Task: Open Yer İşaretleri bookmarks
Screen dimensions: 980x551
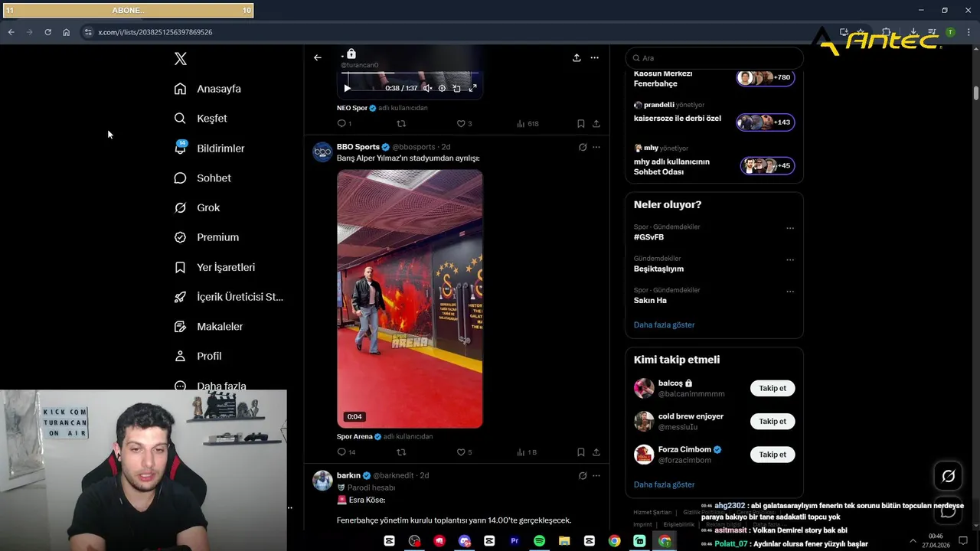Action: [x=214, y=267]
